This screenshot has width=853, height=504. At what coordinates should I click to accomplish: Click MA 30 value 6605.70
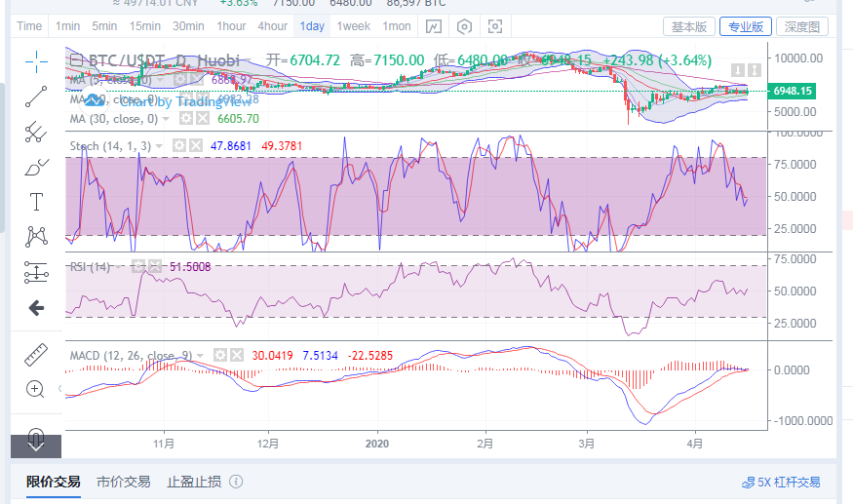238,119
